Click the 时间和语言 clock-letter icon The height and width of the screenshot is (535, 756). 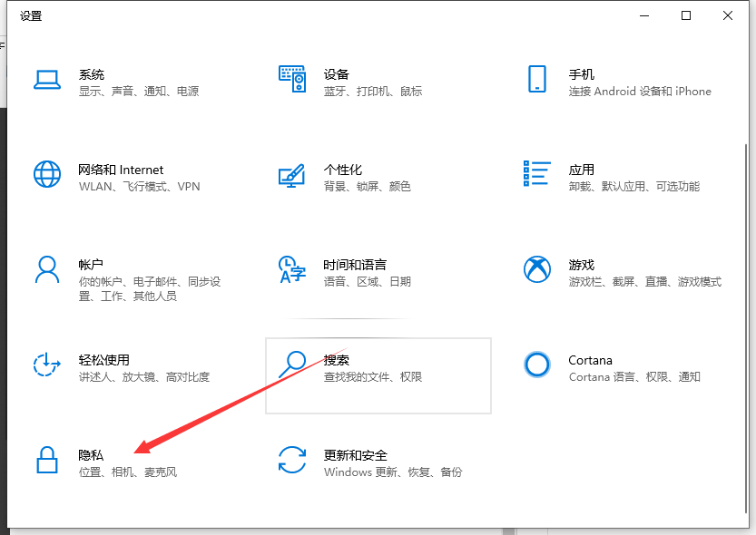click(x=291, y=269)
